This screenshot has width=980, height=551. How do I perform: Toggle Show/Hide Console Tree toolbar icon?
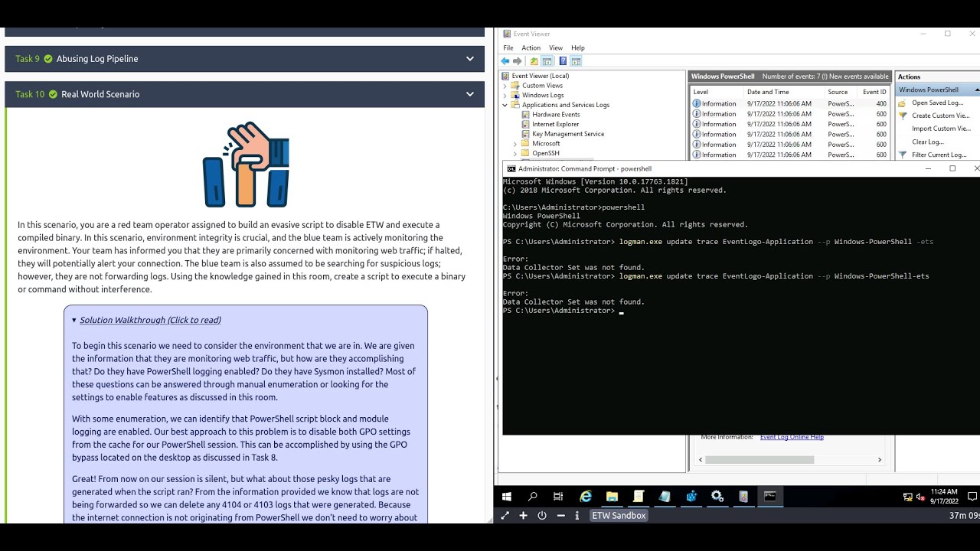547,61
